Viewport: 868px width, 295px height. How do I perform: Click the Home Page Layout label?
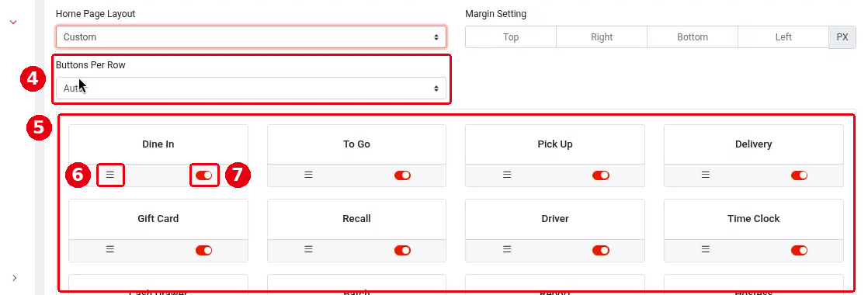(95, 14)
